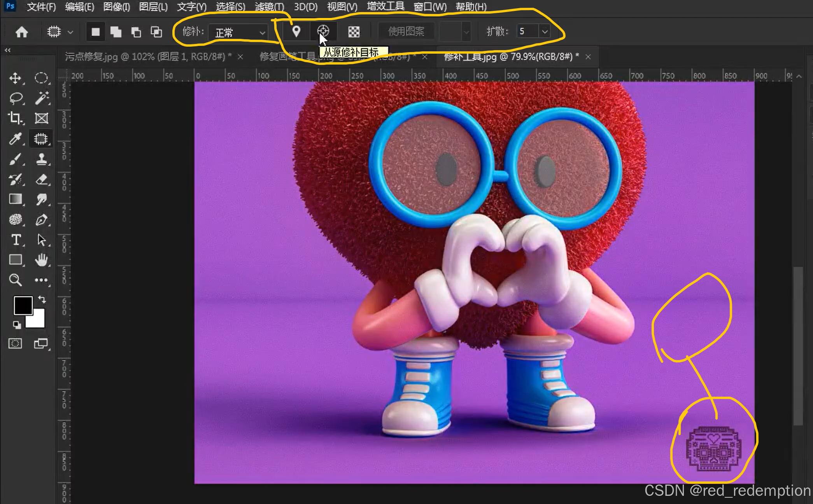
Task: Open the Diffusion value dropdown arrow
Action: coord(545,31)
